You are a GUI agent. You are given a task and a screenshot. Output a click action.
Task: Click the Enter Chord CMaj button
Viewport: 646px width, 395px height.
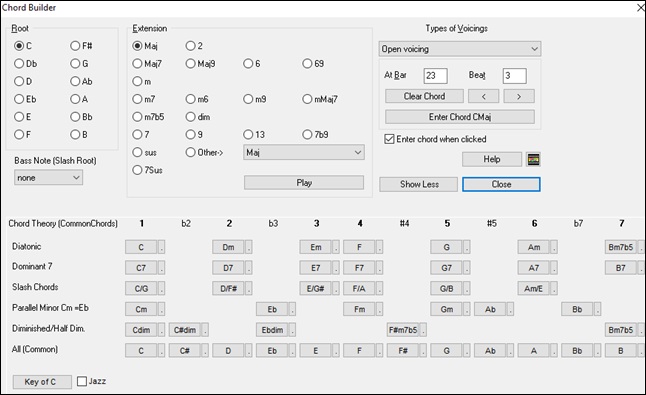point(460,117)
